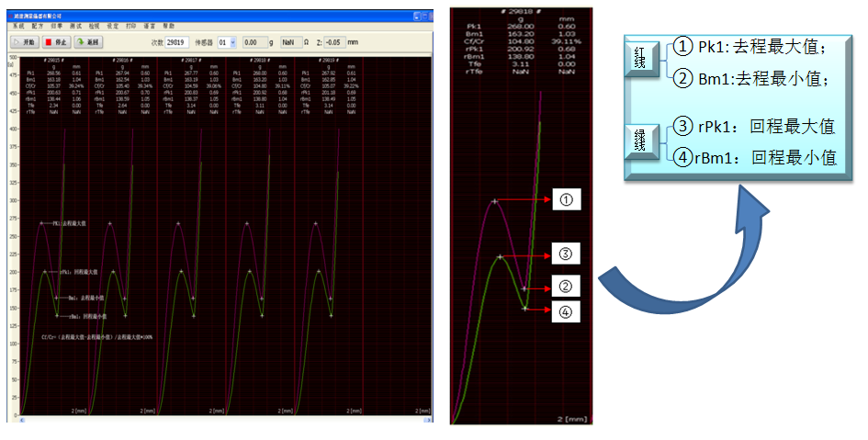Click the 返回 (Return) arrow button
Image resolution: width=868 pixels, height=440 pixels.
89,42
